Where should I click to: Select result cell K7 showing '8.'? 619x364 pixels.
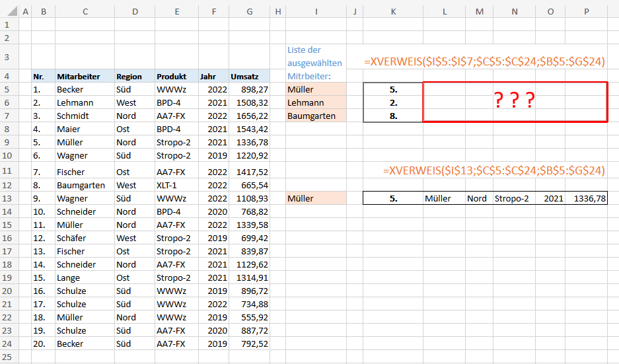[393, 116]
